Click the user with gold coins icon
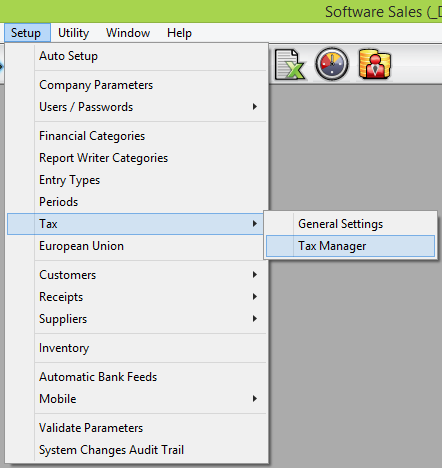The width and height of the screenshot is (442, 468). 375,64
